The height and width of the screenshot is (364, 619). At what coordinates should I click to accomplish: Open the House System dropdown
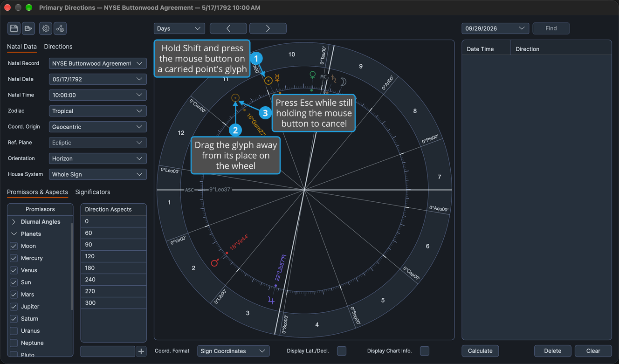[x=98, y=174]
